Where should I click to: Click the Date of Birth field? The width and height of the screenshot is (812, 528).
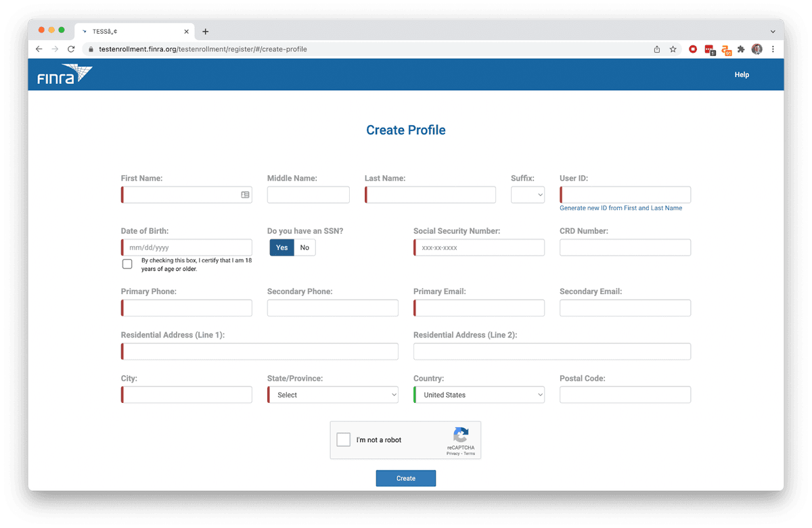coord(187,247)
